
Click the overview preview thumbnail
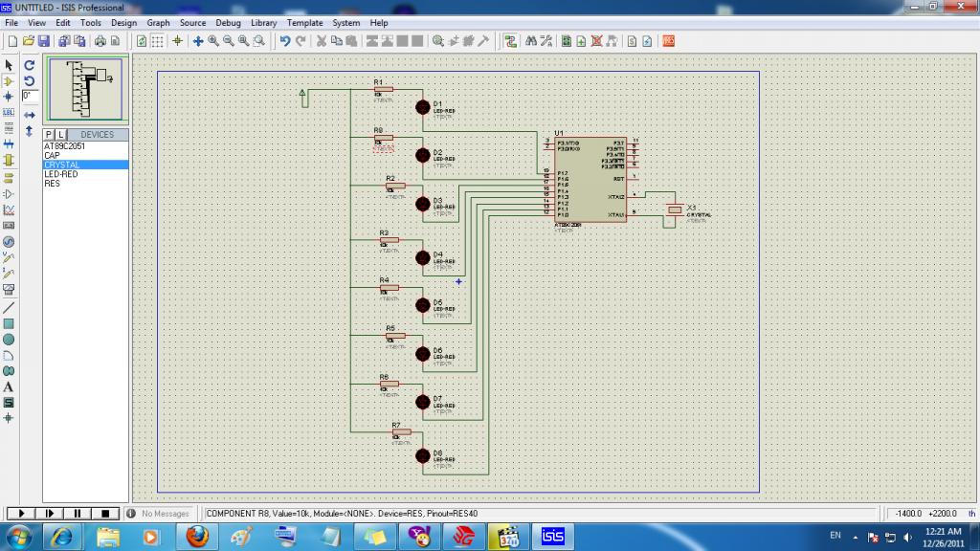[x=85, y=88]
